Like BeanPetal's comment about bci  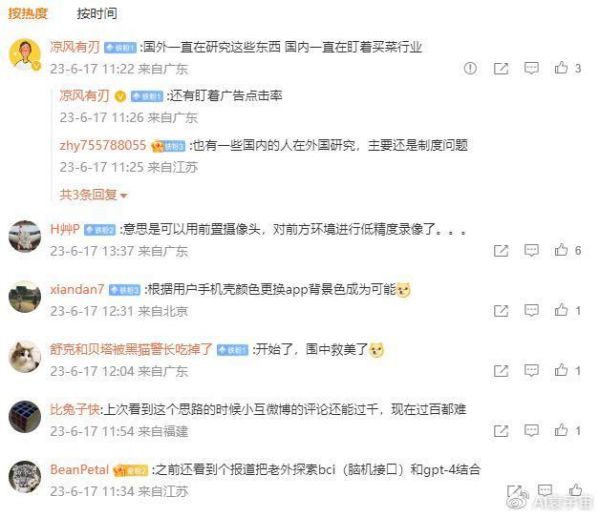(575, 490)
